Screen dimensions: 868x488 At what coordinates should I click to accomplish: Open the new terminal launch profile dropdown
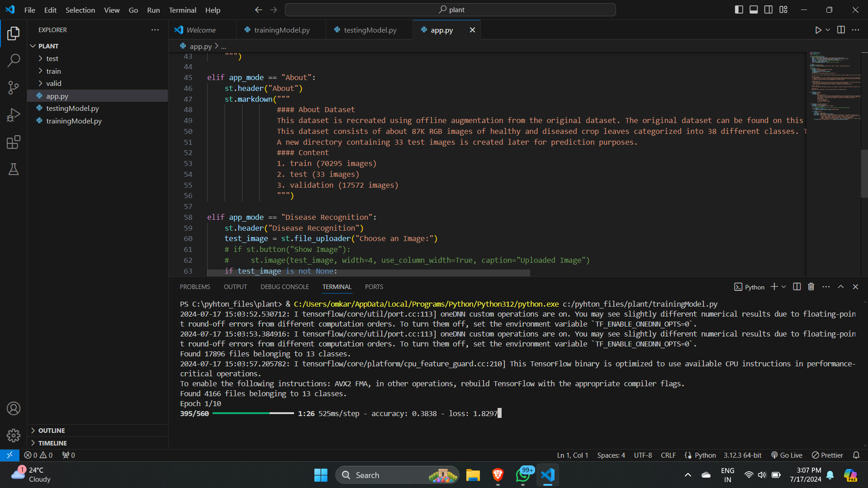784,287
